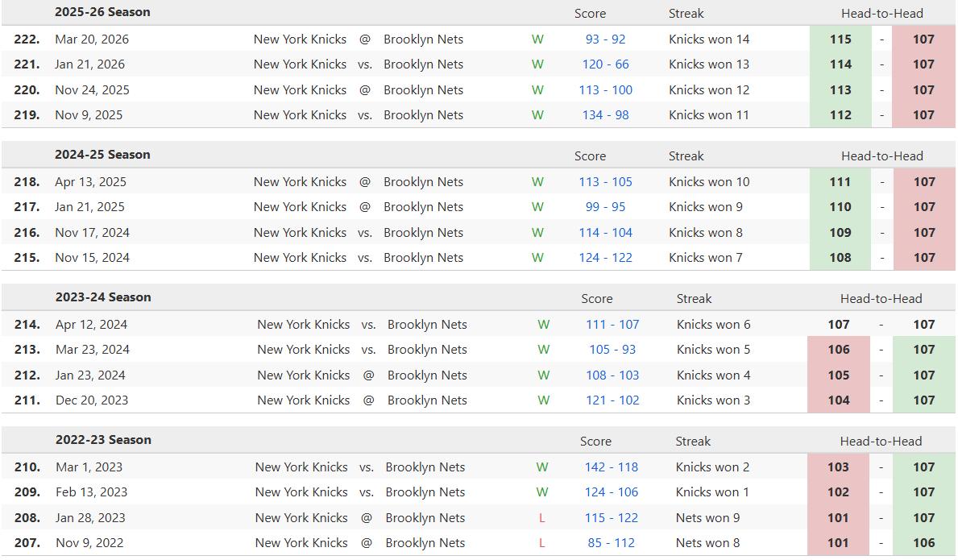Click the 124 - 106 score link
958x560 pixels.
tap(611, 492)
